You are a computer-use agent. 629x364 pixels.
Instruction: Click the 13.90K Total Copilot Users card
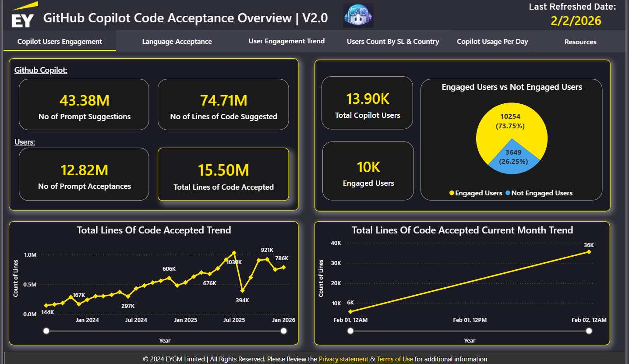tap(368, 103)
